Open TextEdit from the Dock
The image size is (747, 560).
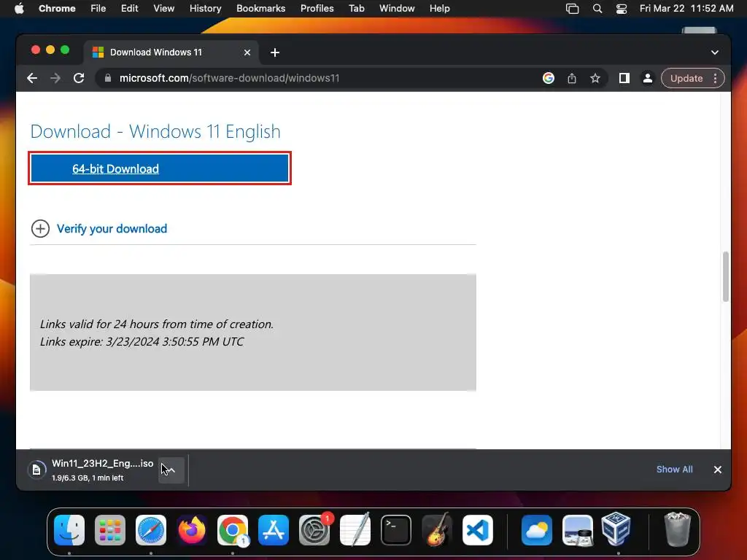pyautogui.click(x=355, y=530)
